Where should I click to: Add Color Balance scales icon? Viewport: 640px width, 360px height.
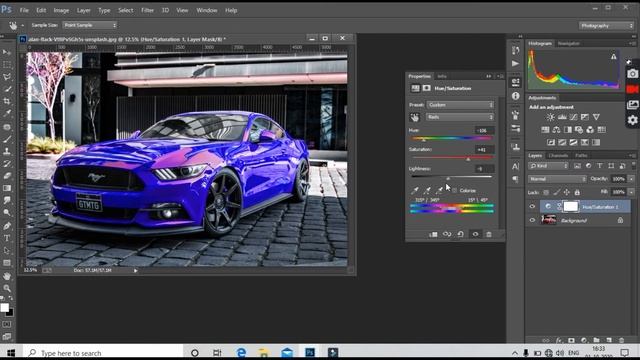pyautogui.click(x=556, y=130)
